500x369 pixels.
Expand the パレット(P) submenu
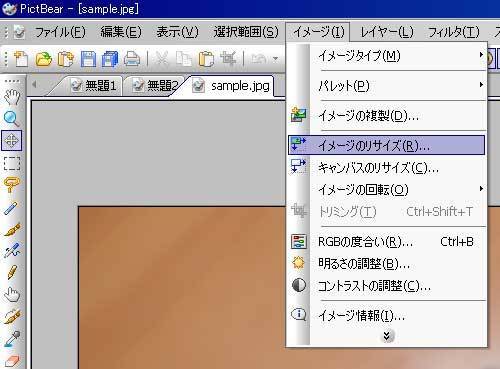coord(387,86)
